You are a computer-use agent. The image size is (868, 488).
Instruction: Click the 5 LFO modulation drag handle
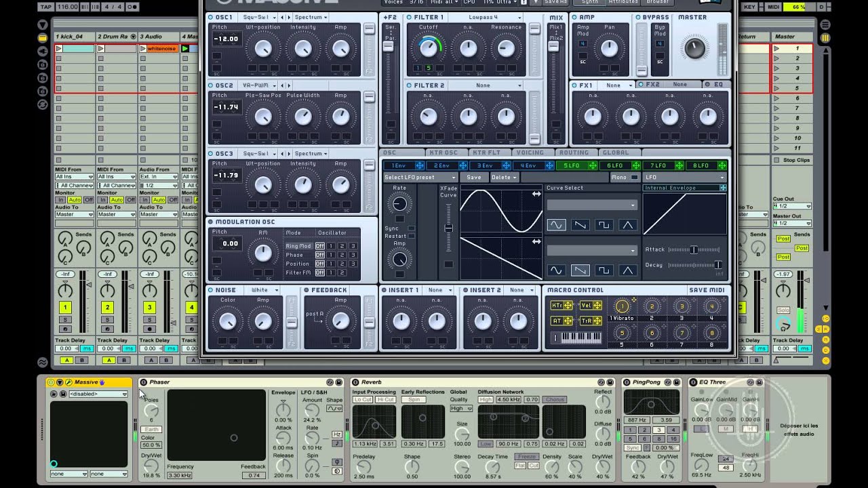[x=593, y=165]
